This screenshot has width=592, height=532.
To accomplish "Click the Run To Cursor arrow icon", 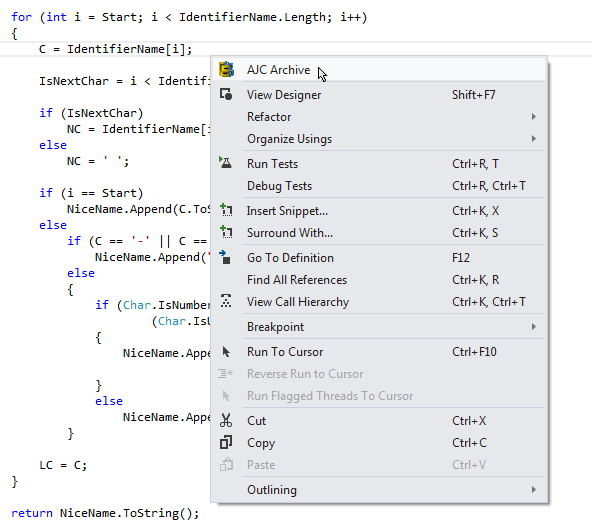I will tap(226, 352).
